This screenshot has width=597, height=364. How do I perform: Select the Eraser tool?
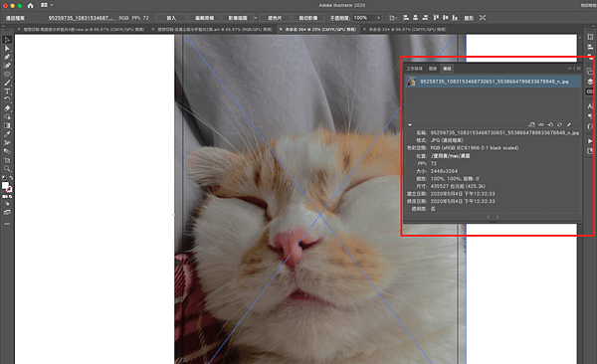click(7, 108)
